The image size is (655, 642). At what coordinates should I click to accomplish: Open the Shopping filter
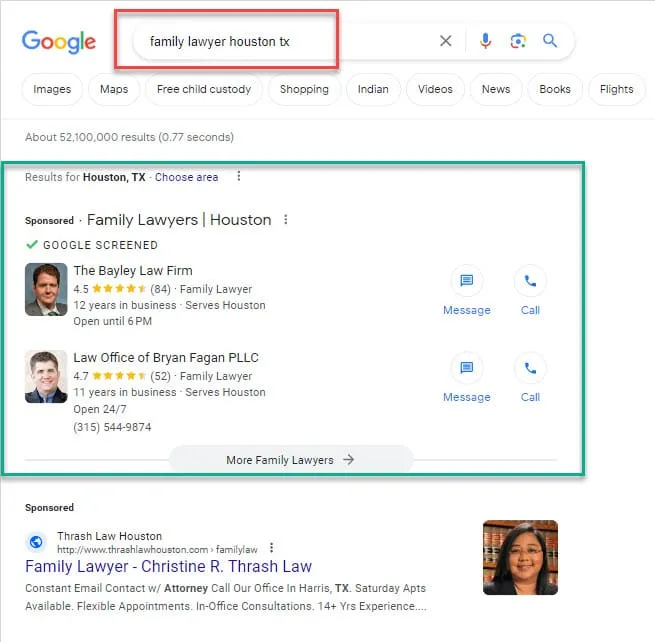pyautogui.click(x=304, y=89)
